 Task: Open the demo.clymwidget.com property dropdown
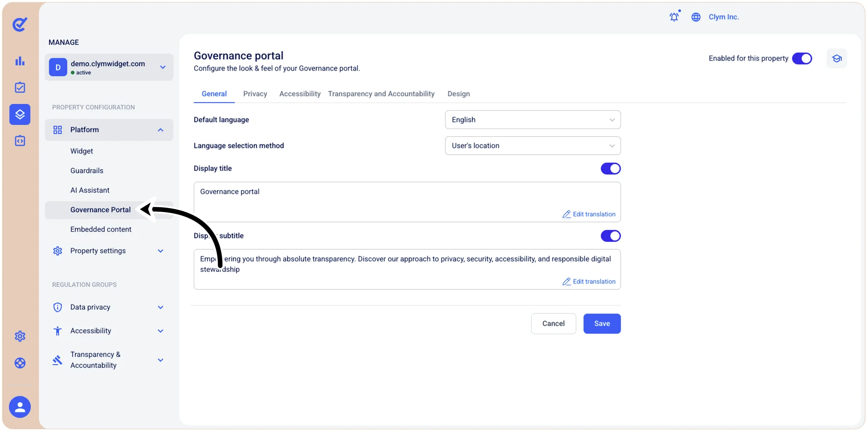[x=109, y=67]
